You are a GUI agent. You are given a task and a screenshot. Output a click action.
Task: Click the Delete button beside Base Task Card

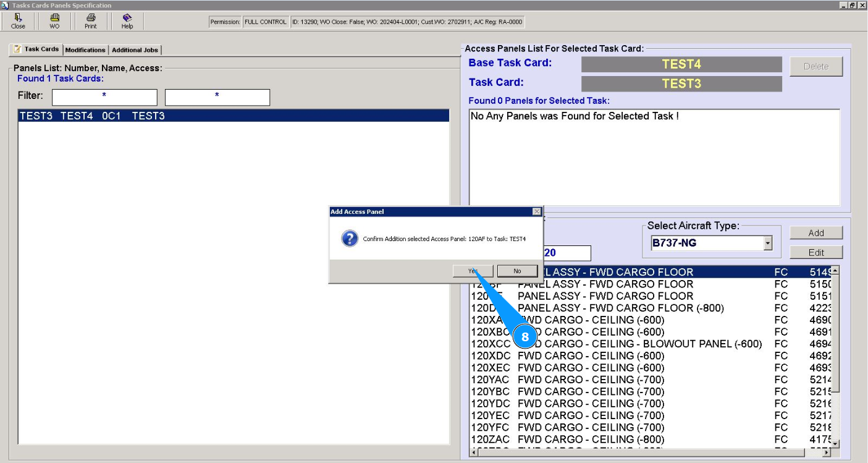pos(816,66)
